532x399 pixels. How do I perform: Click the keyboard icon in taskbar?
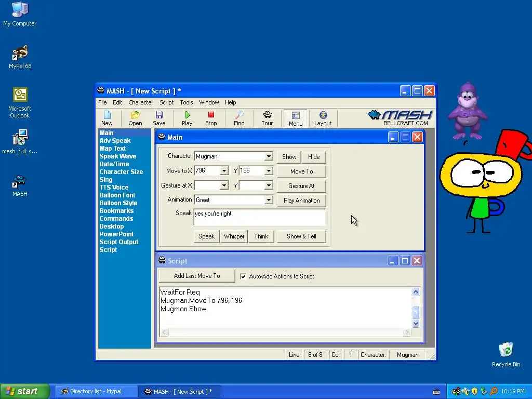436,392
